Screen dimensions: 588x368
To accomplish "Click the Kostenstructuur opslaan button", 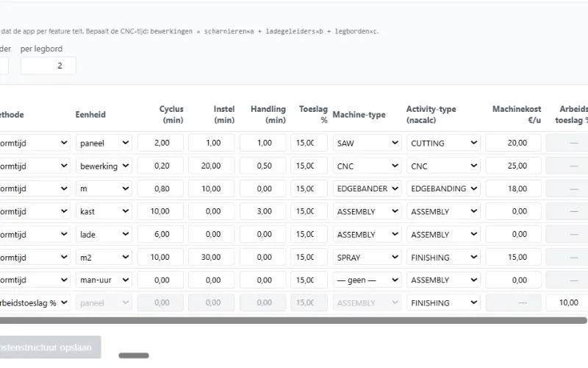I will 50,347.
